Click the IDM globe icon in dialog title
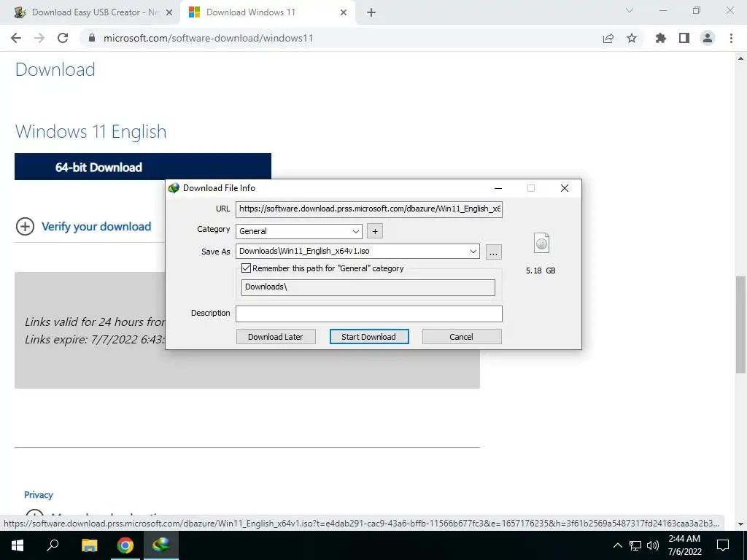747x560 pixels. click(x=174, y=188)
